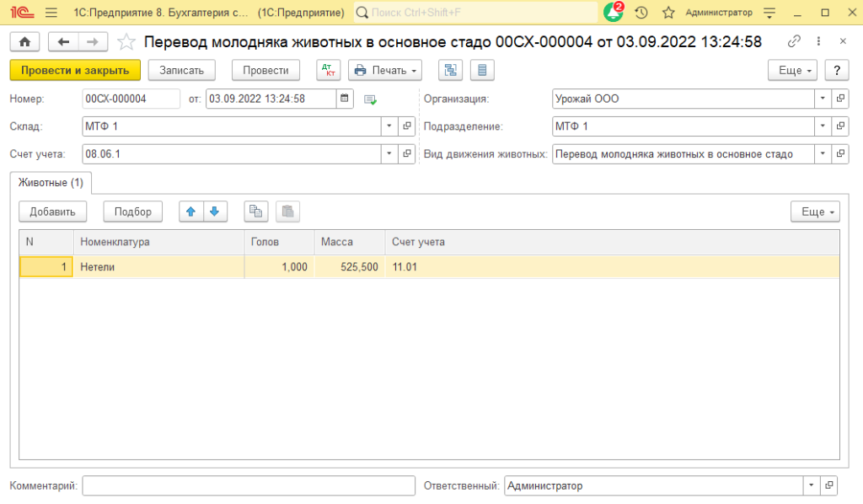Expand the Организация dropdown
Viewport: 863px width, 504px height.
823,99
